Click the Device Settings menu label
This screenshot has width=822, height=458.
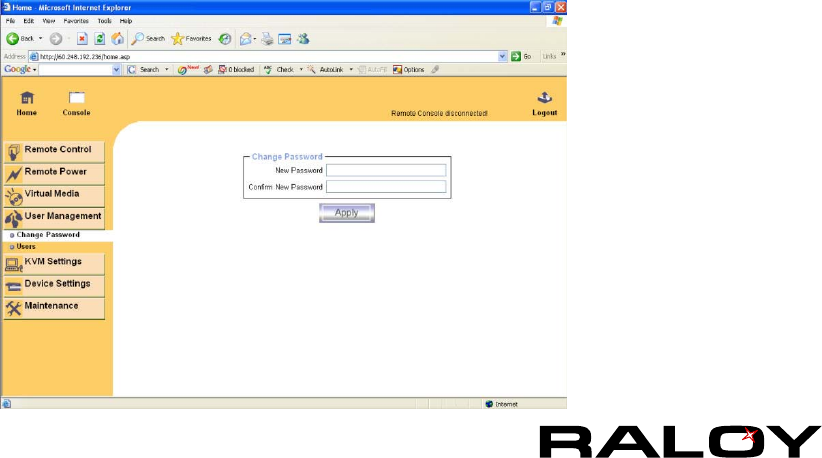(57, 283)
